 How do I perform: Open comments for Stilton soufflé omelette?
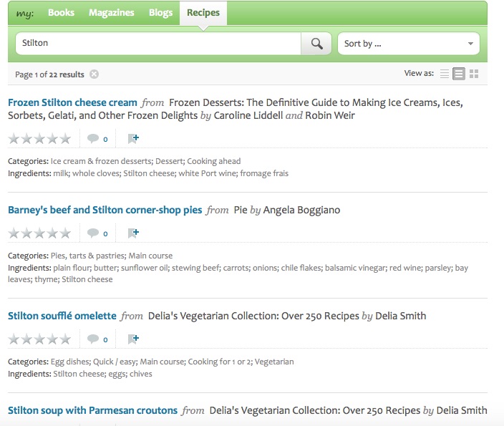click(97, 339)
